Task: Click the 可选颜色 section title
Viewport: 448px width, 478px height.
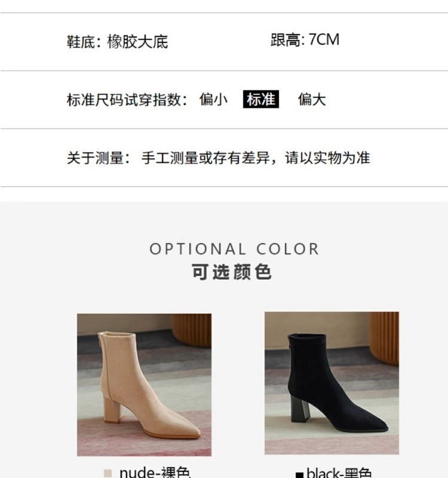Action: click(232, 272)
